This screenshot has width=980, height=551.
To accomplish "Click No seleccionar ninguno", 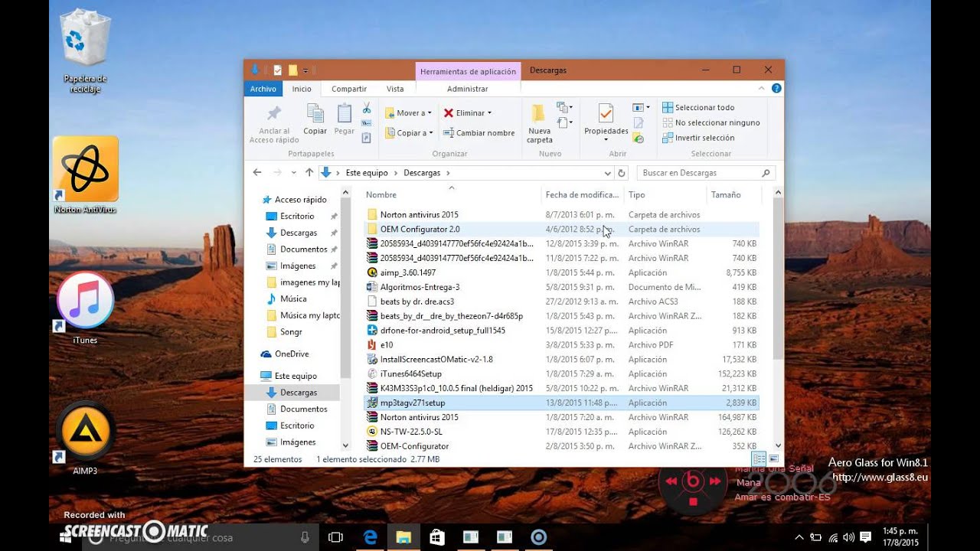I will 711,122.
